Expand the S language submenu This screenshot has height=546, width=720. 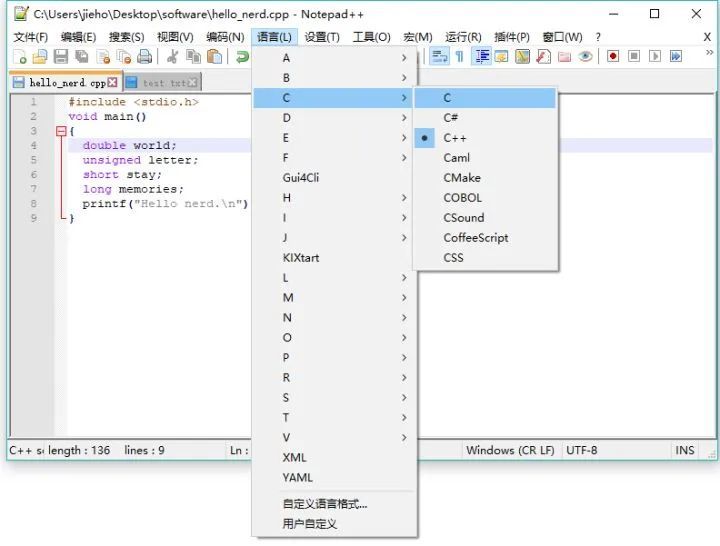(x=334, y=398)
